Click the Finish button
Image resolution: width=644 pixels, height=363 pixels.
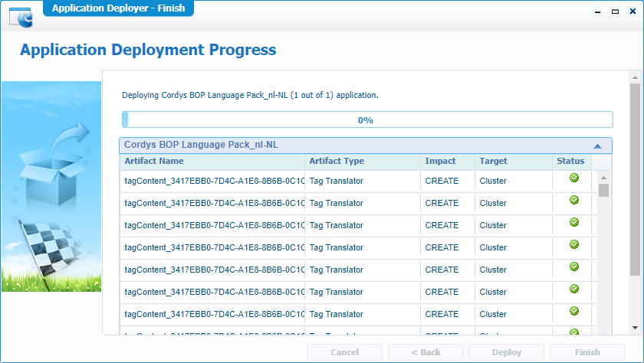587,352
